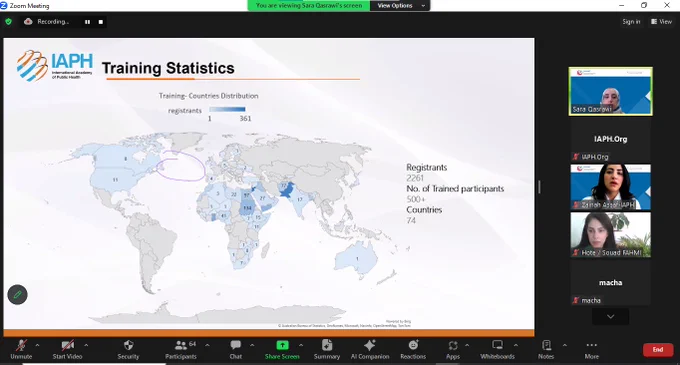Image resolution: width=680 pixels, height=365 pixels.
Task: Expand video options arrow beside Start Video
Action: click(86, 345)
